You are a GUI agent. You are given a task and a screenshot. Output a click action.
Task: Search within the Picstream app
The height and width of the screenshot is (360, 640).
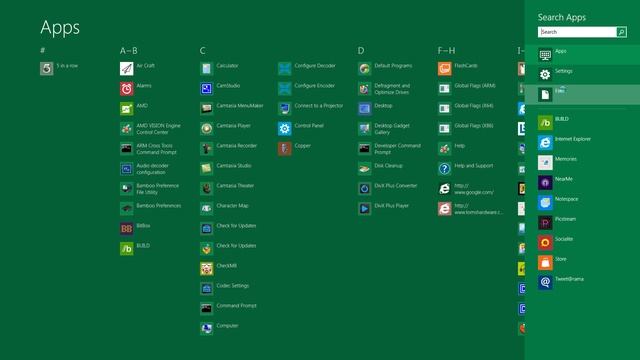582,222
